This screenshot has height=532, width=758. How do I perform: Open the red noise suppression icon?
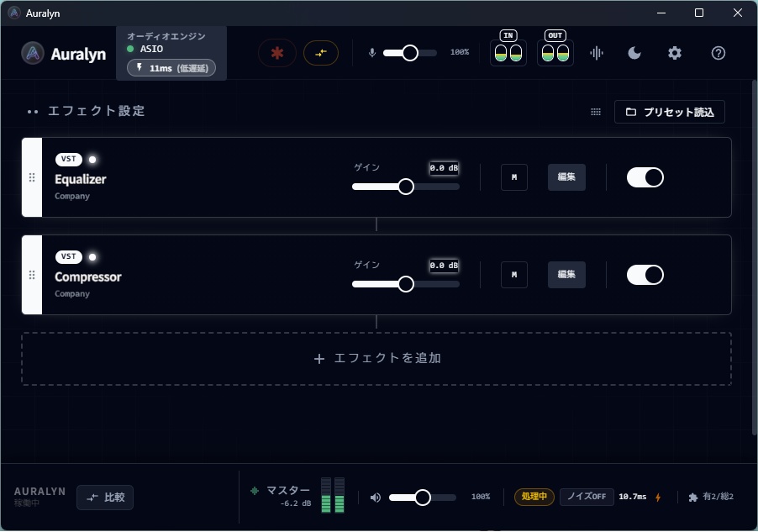pos(277,52)
